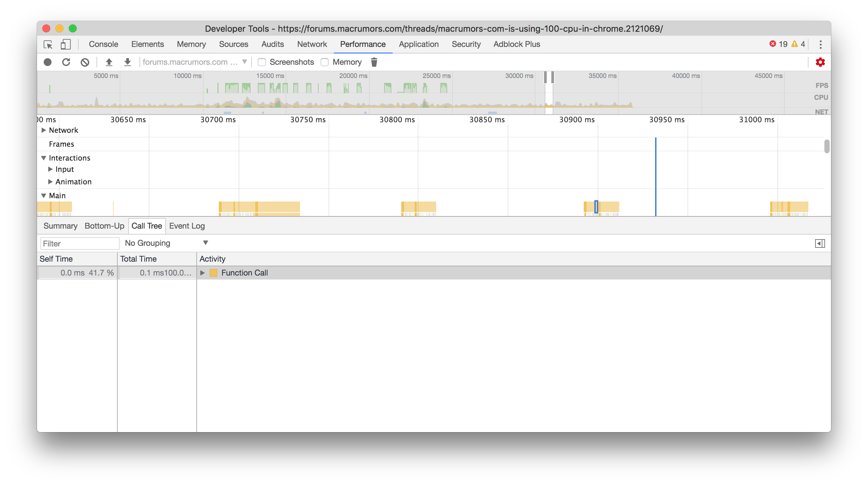
Task: Open the forums.macrumors.com recording dropdown
Action: [195, 62]
